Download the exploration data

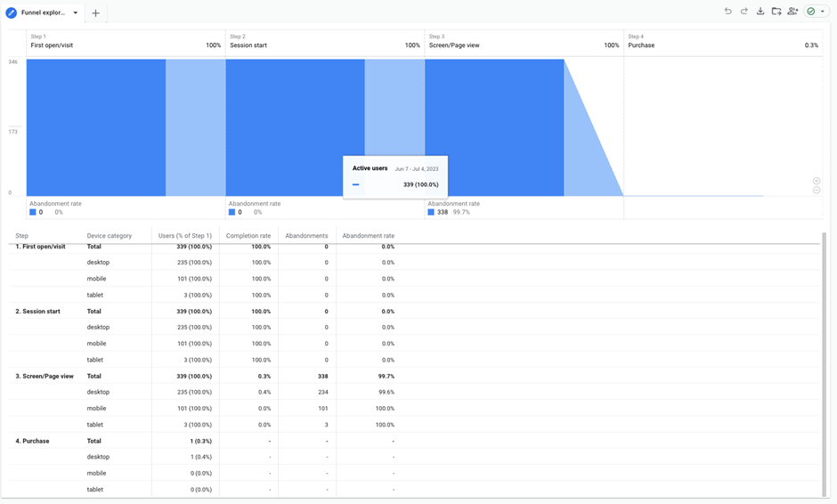[x=760, y=12]
